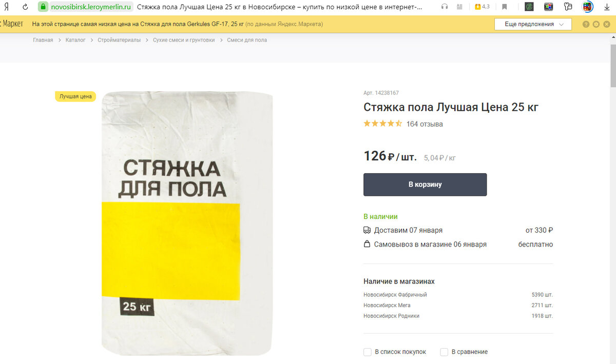
Task: Go to 'Смеси для пола' breadcrumb
Action: (x=247, y=40)
